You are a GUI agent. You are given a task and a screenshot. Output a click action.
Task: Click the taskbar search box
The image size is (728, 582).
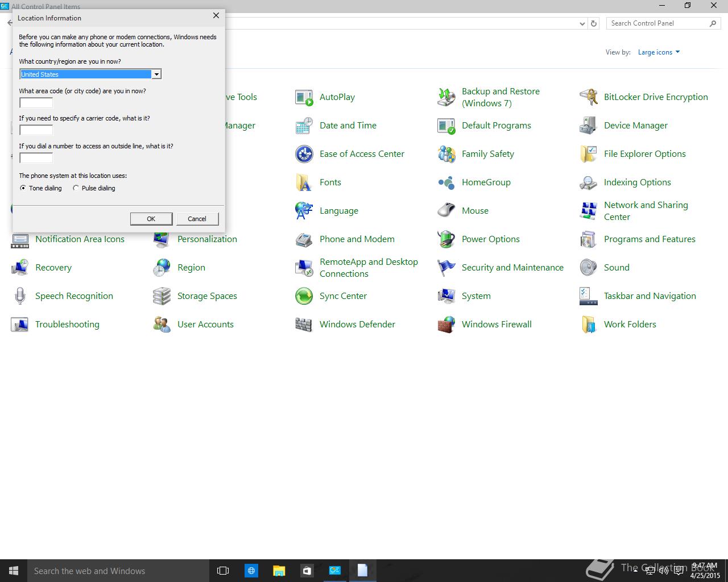click(118, 571)
